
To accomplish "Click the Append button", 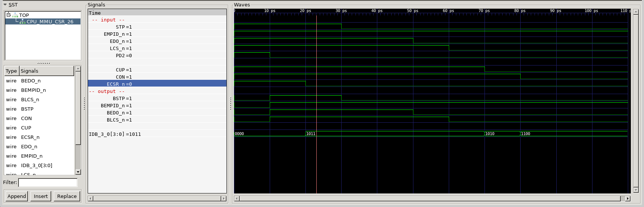I will point(17,196).
